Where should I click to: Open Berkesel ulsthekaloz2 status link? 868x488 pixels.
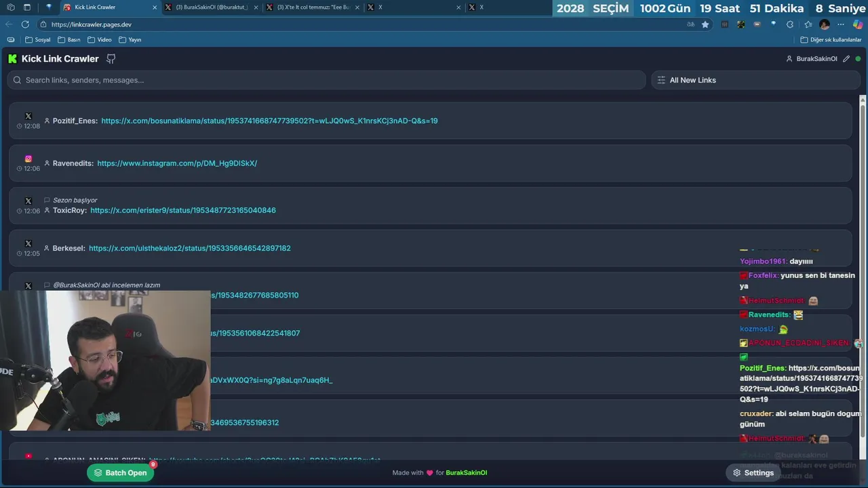(x=190, y=248)
